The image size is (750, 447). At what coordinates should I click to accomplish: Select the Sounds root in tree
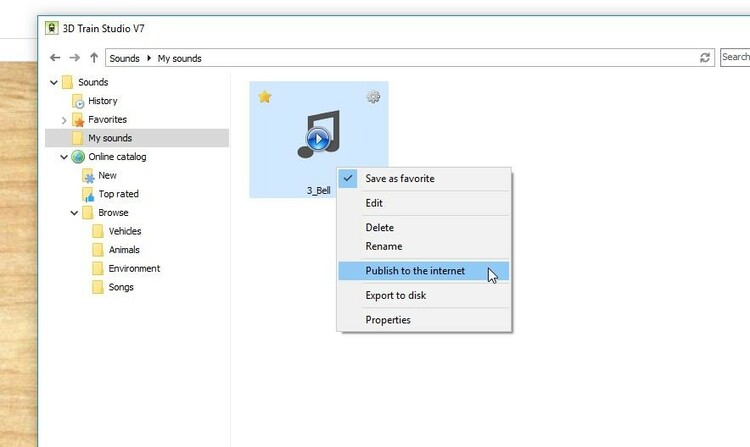[x=93, y=82]
